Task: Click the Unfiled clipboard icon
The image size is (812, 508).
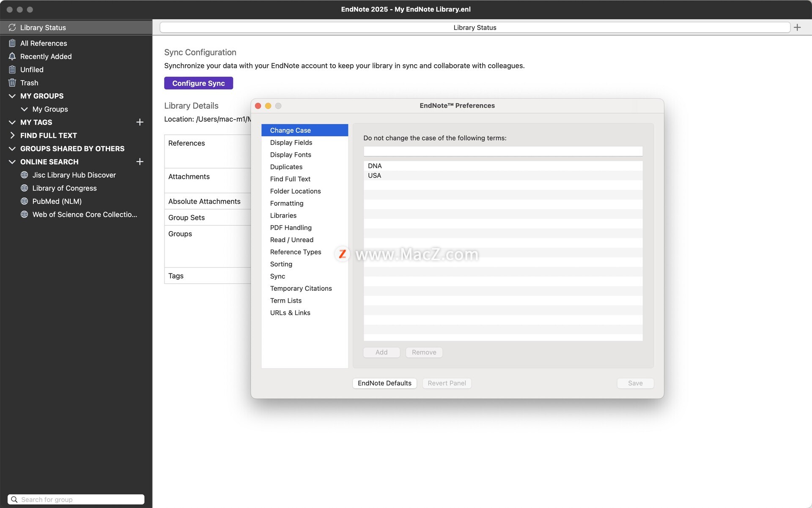Action: pos(12,69)
